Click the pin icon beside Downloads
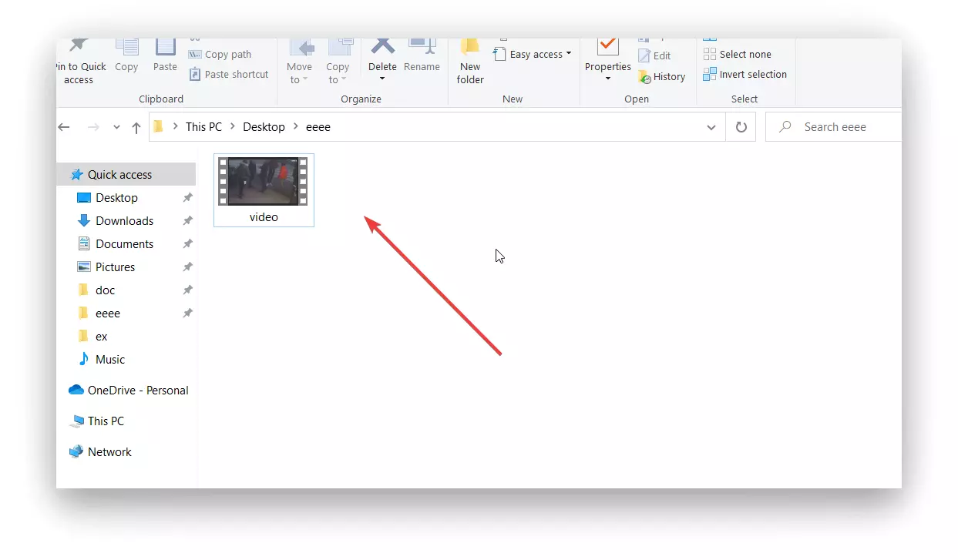Image resolution: width=958 pixels, height=560 pixels. pyautogui.click(x=187, y=221)
